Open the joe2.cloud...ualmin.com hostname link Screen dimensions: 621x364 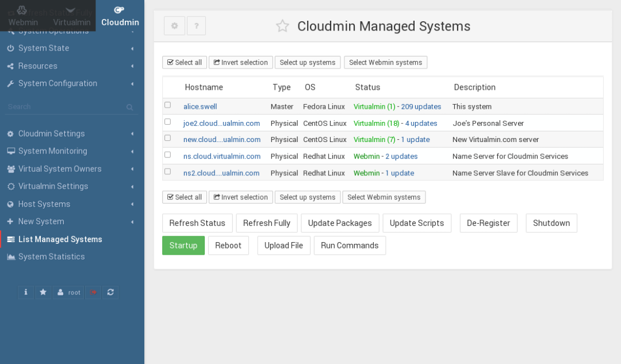coord(222,123)
